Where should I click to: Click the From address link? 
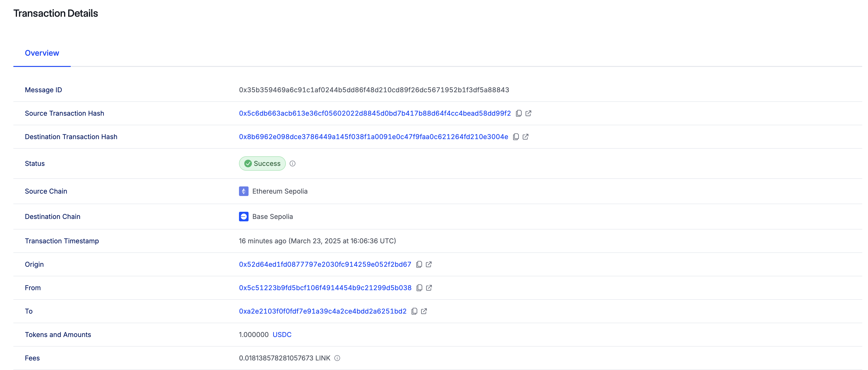click(325, 288)
